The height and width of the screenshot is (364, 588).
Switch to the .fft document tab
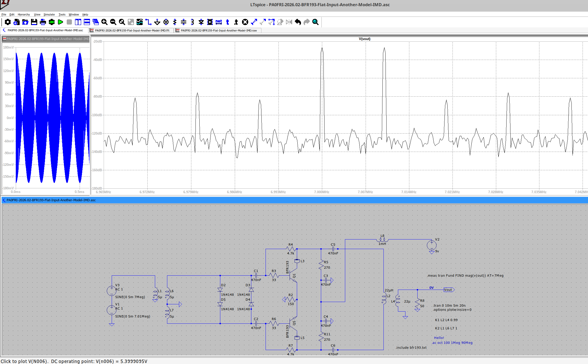pos(132,30)
